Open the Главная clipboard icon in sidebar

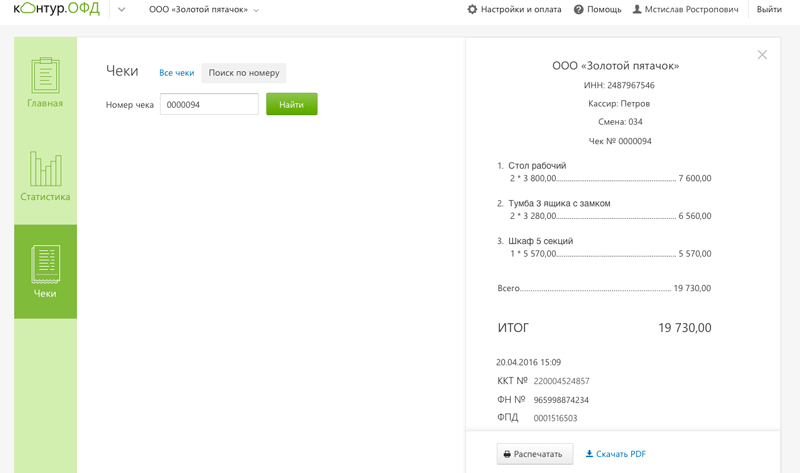pos(45,75)
